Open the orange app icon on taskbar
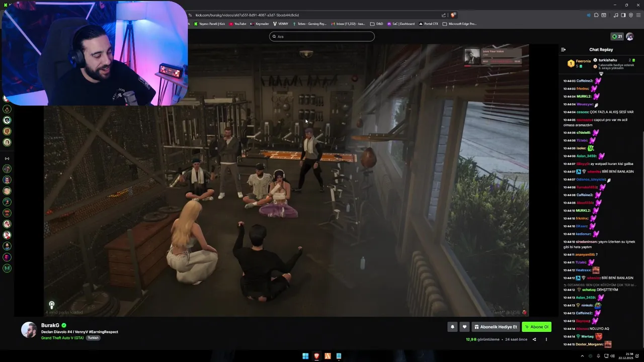644x362 pixels. [x=328, y=356]
